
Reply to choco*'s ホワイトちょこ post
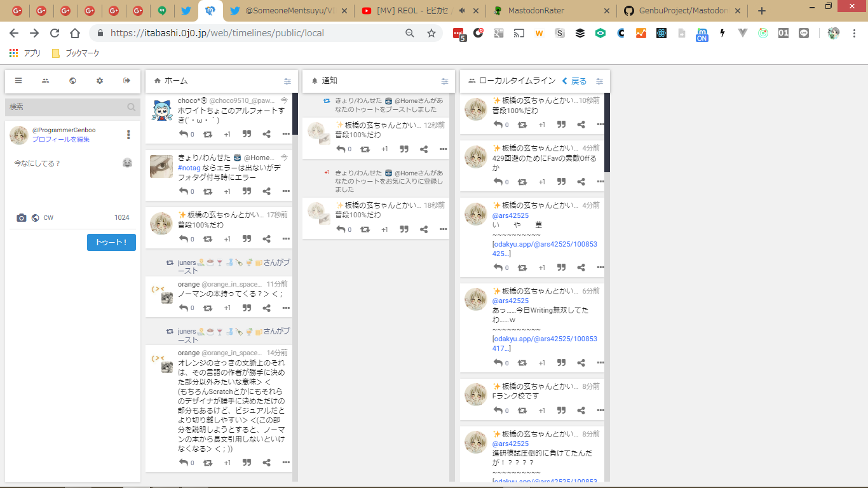[184, 134]
